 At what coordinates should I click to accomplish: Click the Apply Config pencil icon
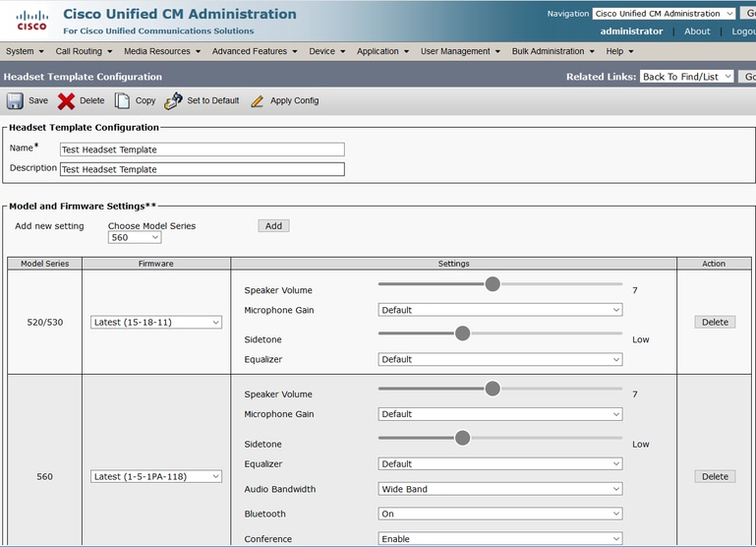click(258, 100)
